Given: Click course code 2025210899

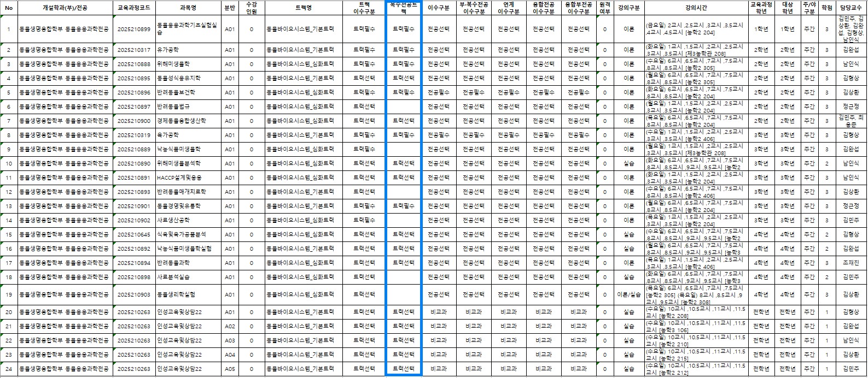Looking at the screenshot, I should tap(133, 29).
